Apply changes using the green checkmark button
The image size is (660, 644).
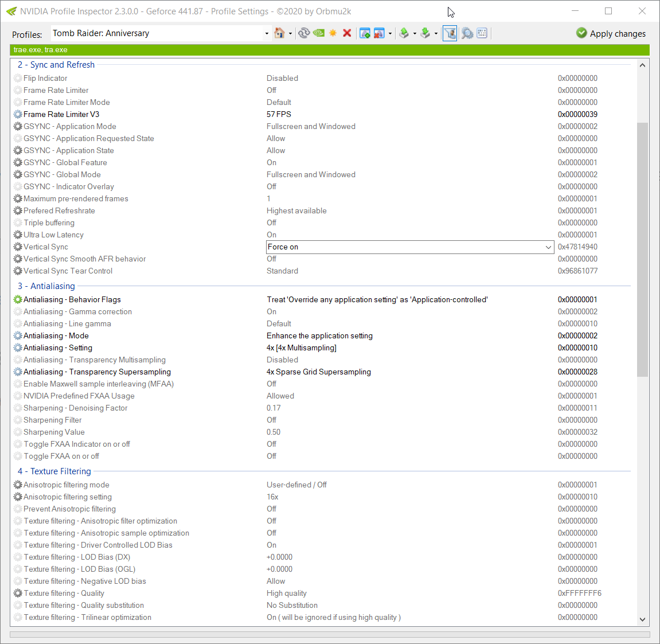coord(611,33)
